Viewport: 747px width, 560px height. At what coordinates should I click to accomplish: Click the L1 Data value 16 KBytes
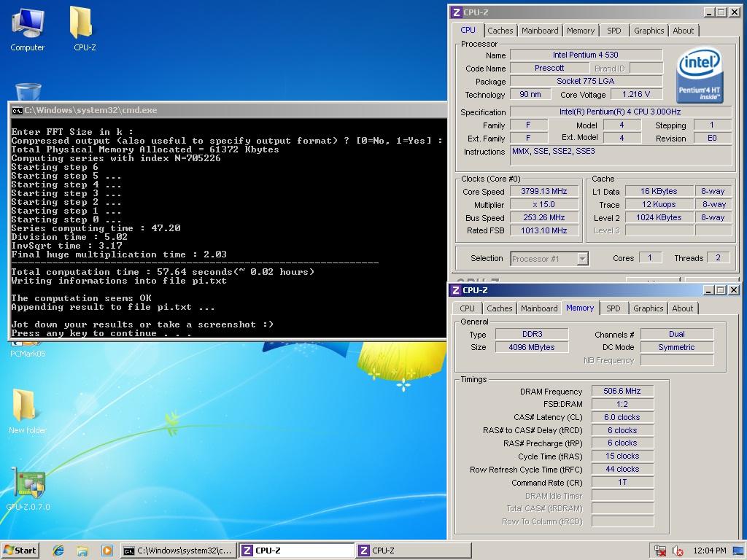tap(659, 191)
